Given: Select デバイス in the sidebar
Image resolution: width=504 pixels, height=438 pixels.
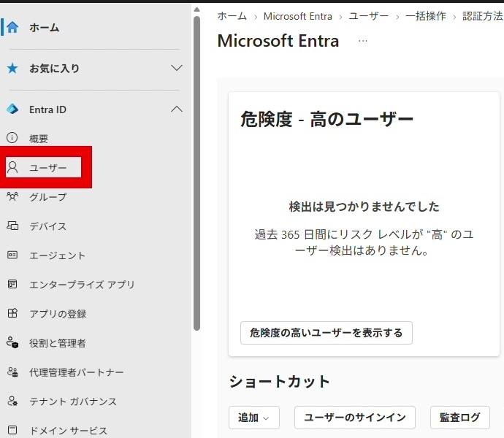Looking at the screenshot, I should click(x=48, y=226).
